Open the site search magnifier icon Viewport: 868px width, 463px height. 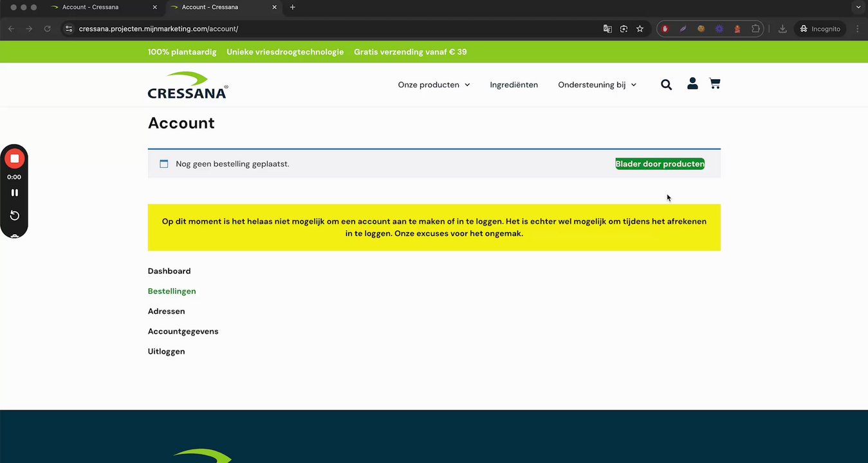coord(666,84)
